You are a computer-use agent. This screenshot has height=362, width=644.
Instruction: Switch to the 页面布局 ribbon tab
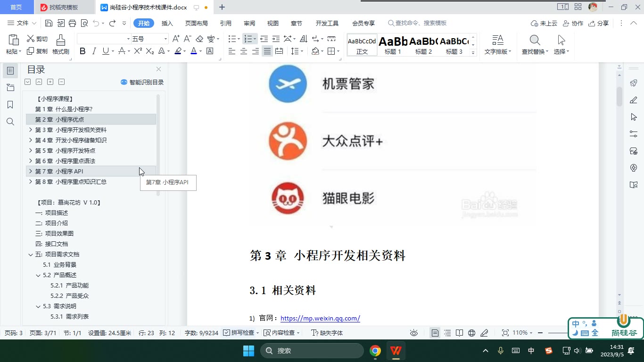click(x=196, y=23)
